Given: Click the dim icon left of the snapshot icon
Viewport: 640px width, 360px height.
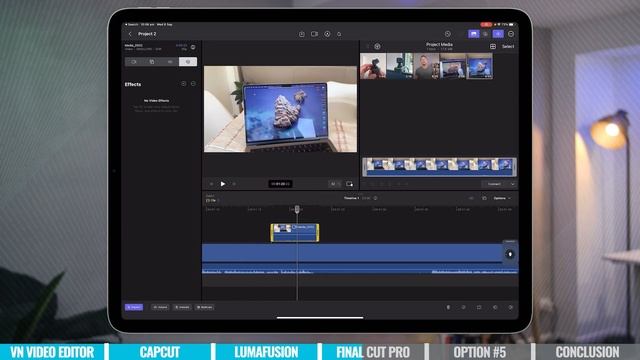Looking at the screenshot, I should tap(471, 198).
